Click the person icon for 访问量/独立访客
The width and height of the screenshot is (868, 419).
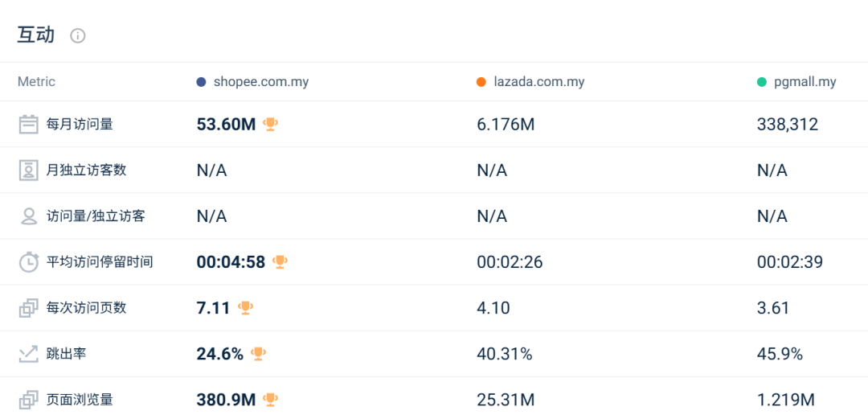pos(29,216)
